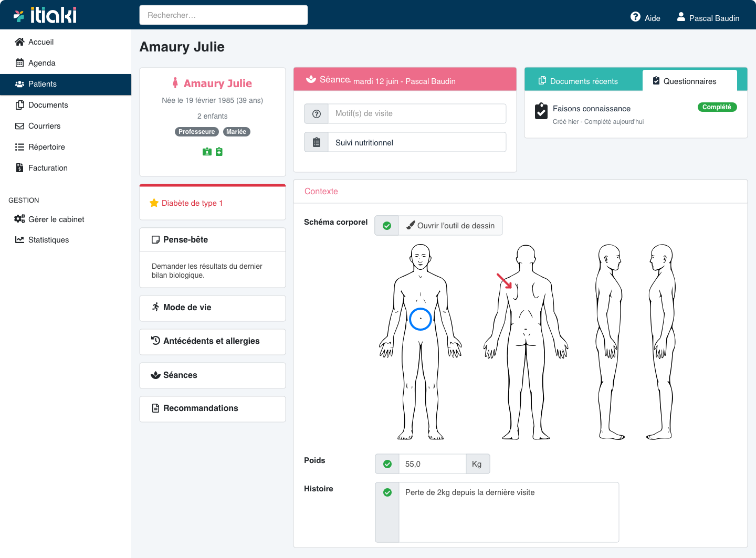Expand Antécédents et allergies panel
Viewport: 756px width, 558px height.
pos(213,341)
